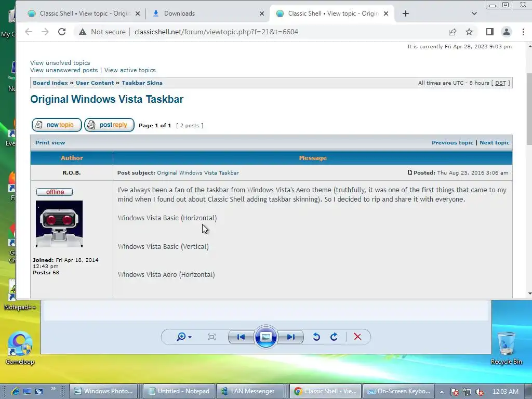The image size is (532, 399).
Task: Click Photo Viewer actual size icon
Action: 212,337
